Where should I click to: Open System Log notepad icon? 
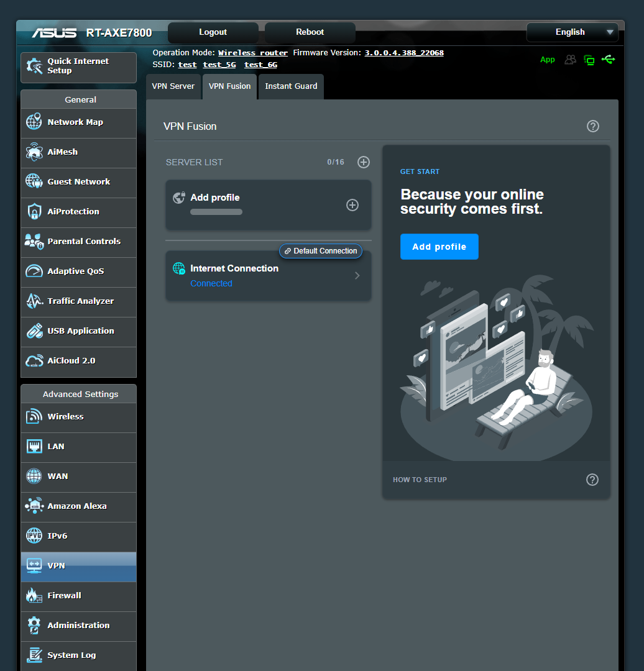pyautogui.click(x=34, y=655)
